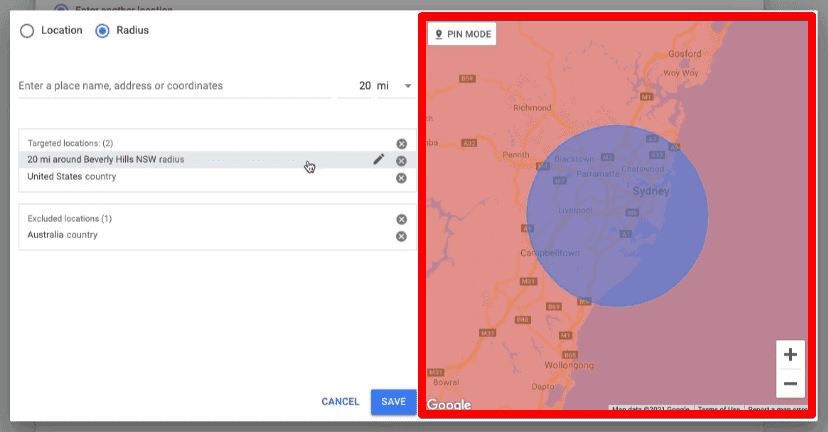This screenshot has height=432, width=828.
Task: Remove United States country from targeted locations
Action: pyautogui.click(x=401, y=178)
